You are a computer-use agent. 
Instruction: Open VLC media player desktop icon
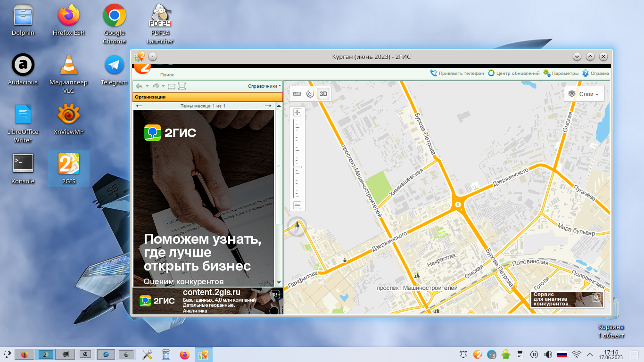(x=69, y=74)
